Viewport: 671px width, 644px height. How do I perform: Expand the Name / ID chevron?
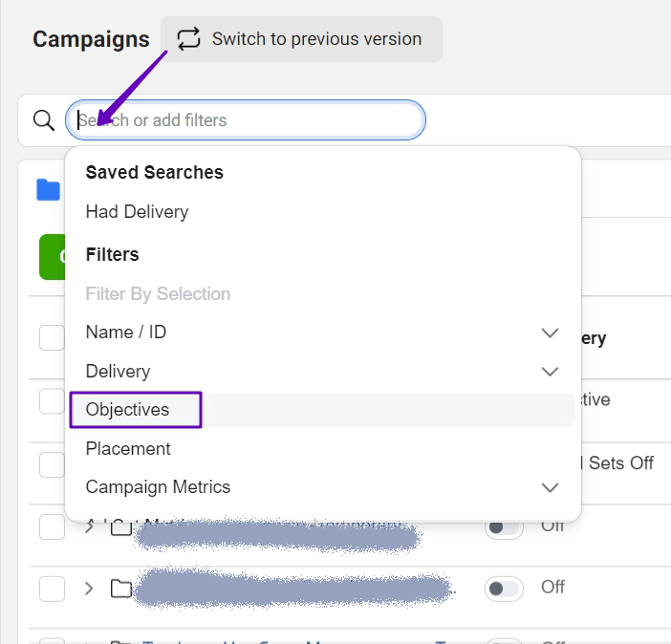click(550, 333)
